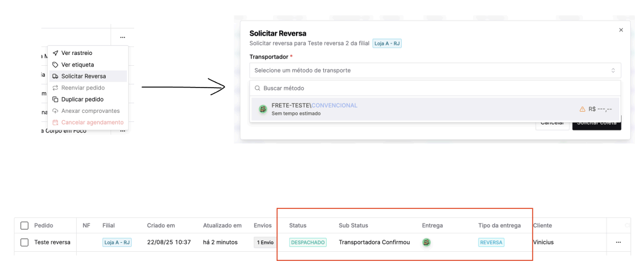
Task: Click the DESPACHADO status badge
Action: (x=308, y=243)
